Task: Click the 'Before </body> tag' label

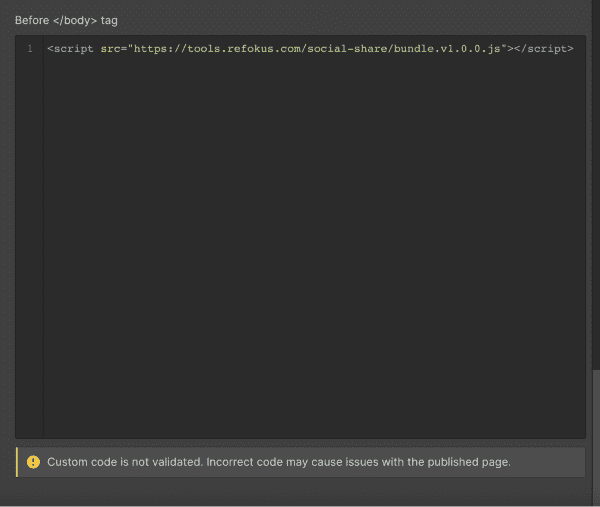Action: click(66, 20)
